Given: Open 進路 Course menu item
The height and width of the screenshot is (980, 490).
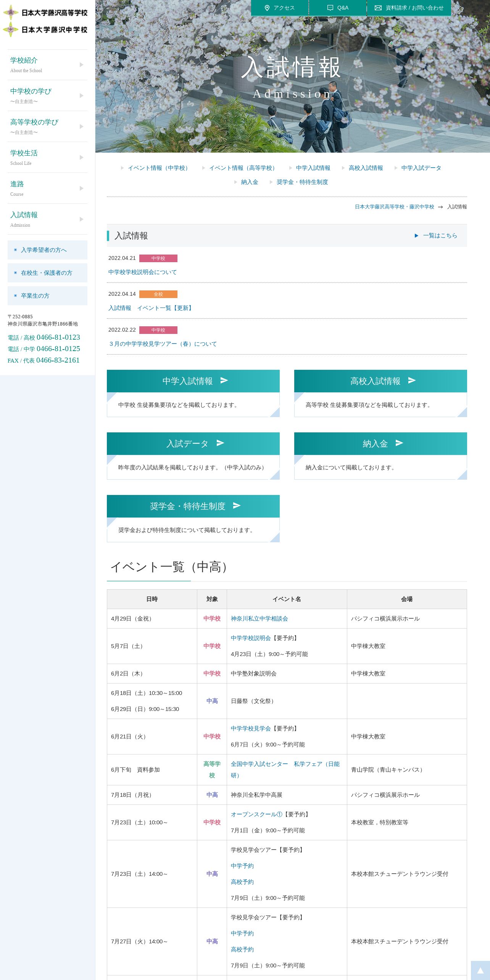Looking at the screenshot, I should [x=47, y=189].
